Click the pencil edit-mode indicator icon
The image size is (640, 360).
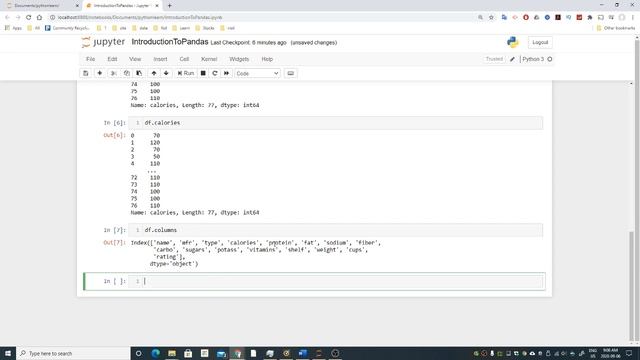(512, 59)
